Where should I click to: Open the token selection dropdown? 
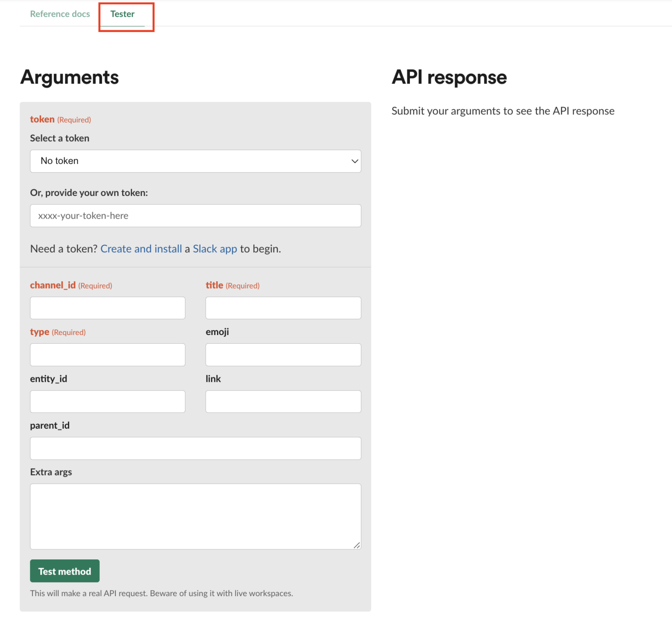pyautogui.click(x=195, y=161)
